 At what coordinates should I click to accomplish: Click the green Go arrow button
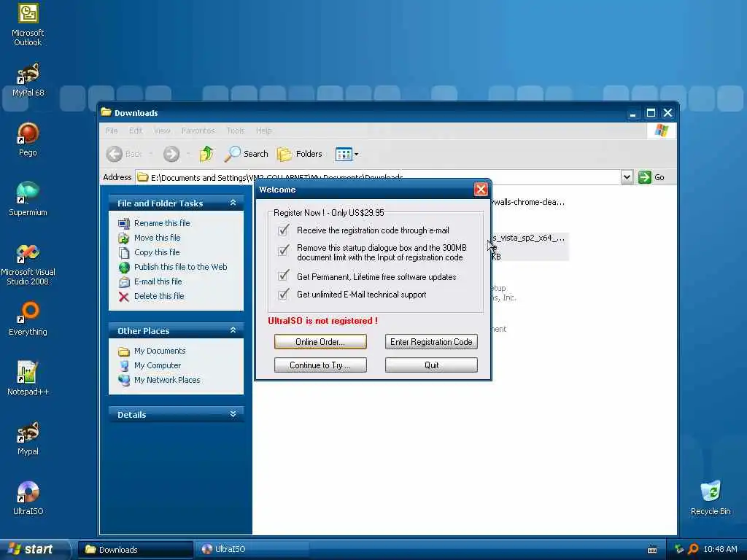645,177
